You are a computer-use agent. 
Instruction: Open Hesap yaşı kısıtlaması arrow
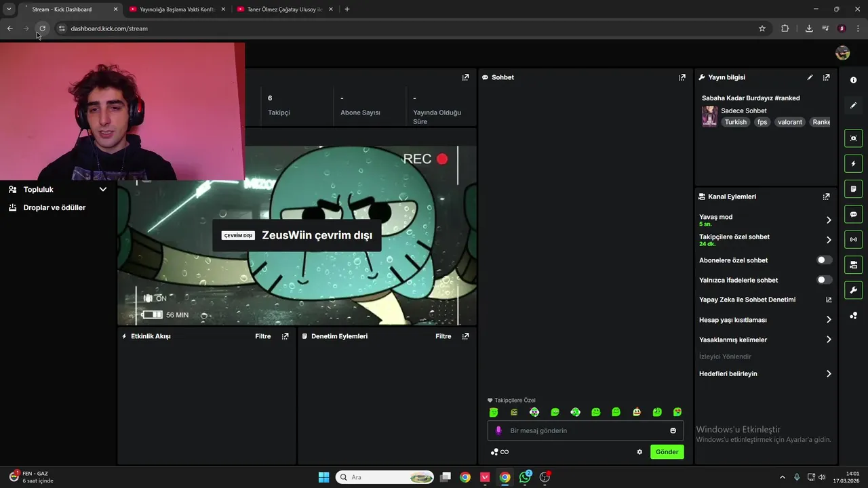coord(828,320)
